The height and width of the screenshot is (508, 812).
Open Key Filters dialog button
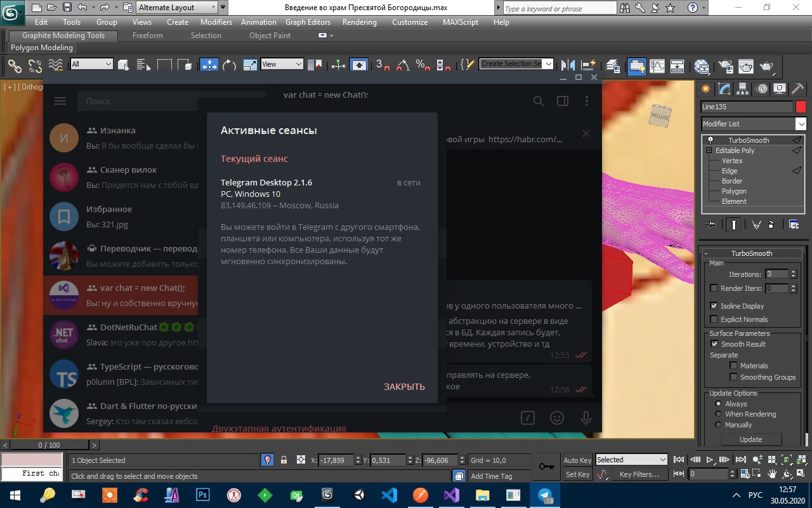click(x=639, y=474)
